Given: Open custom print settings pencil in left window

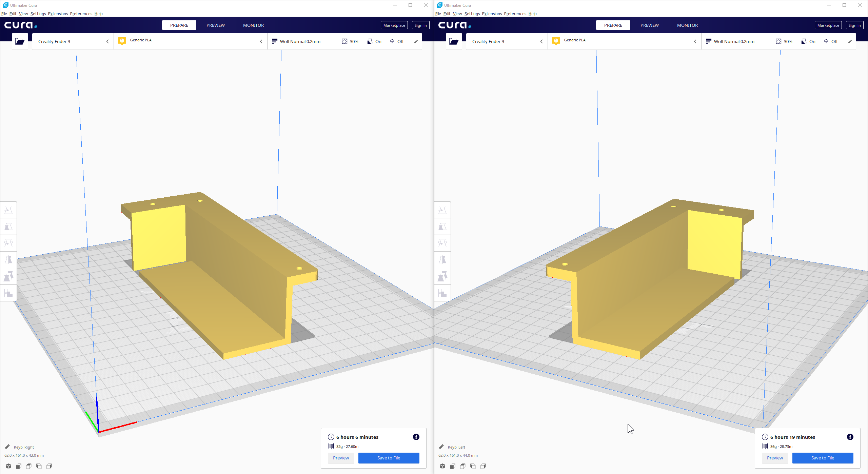Looking at the screenshot, I should tap(416, 41).
